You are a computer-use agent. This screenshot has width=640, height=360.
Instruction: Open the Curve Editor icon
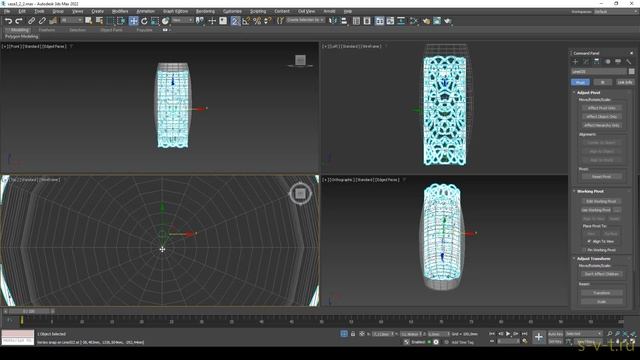tap(390, 21)
